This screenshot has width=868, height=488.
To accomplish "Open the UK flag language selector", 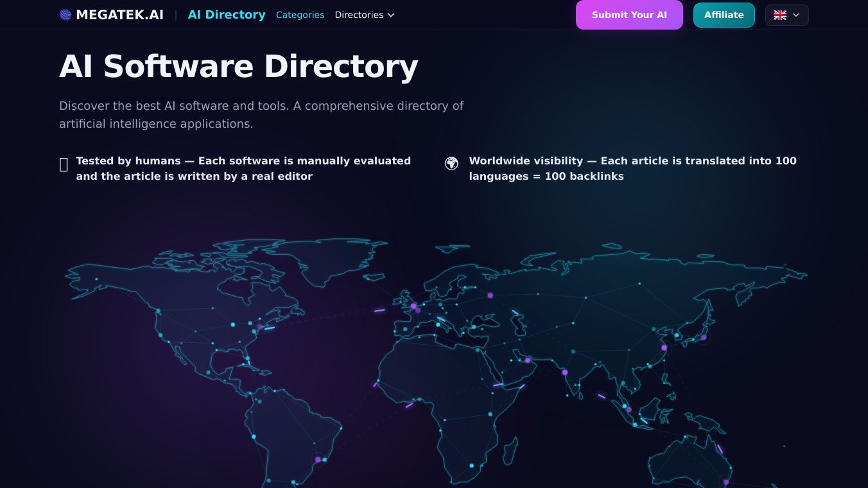I will pos(787,15).
